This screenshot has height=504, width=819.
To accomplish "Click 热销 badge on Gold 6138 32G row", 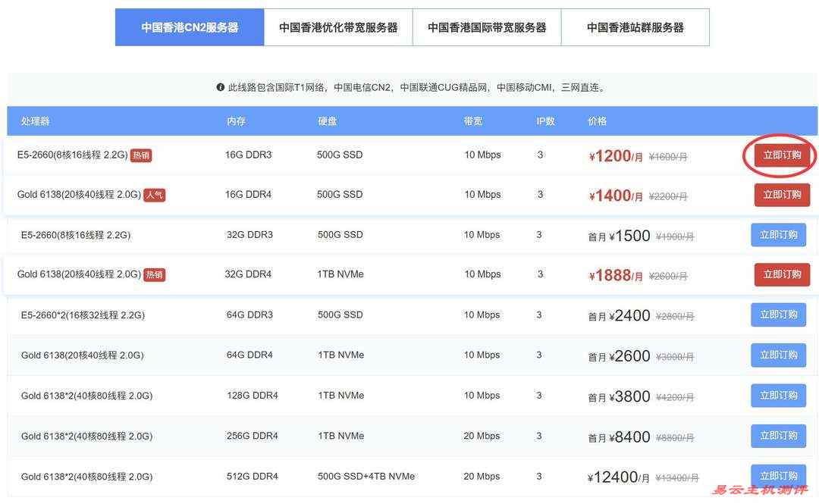I will 154,274.
